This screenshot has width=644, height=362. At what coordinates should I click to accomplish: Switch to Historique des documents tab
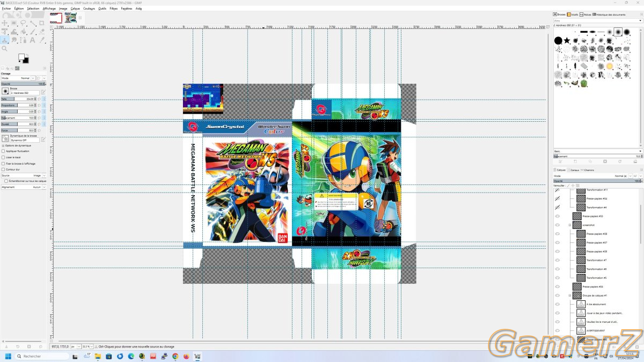pos(610,14)
